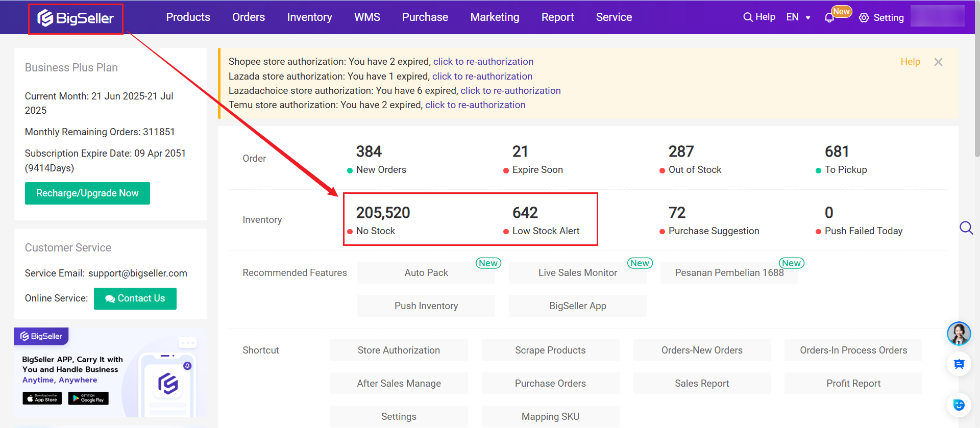The image size is (980, 428).
Task: Open the Report menu
Action: (558, 17)
